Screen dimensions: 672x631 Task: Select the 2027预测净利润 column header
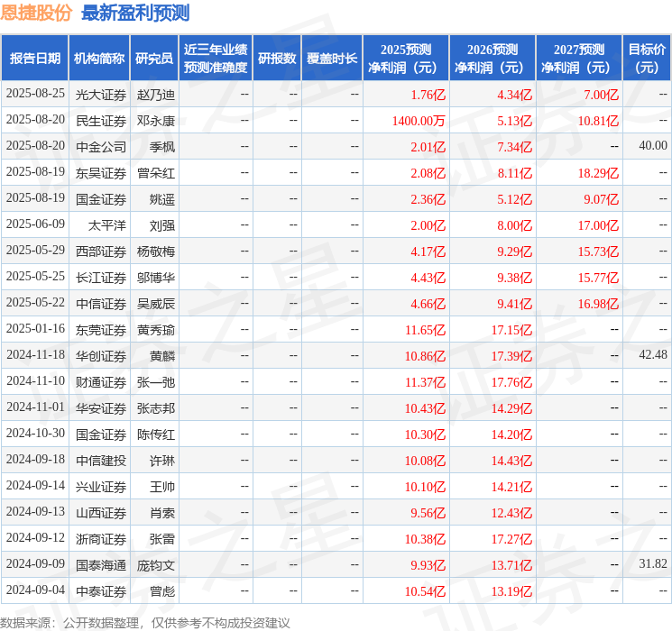pyautogui.click(x=579, y=59)
